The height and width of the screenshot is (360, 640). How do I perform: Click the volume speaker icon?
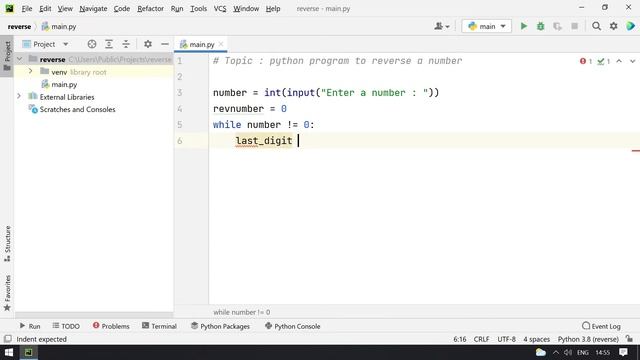(x=568, y=352)
